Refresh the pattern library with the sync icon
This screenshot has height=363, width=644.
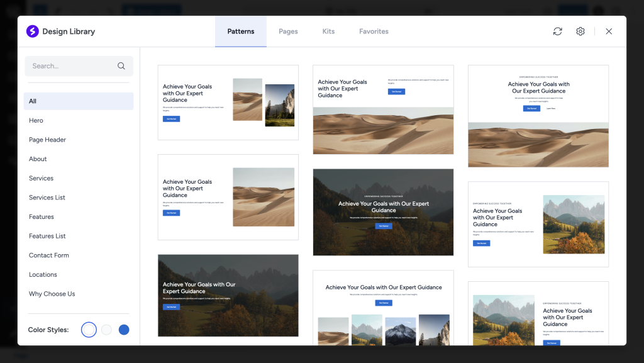(x=557, y=31)
